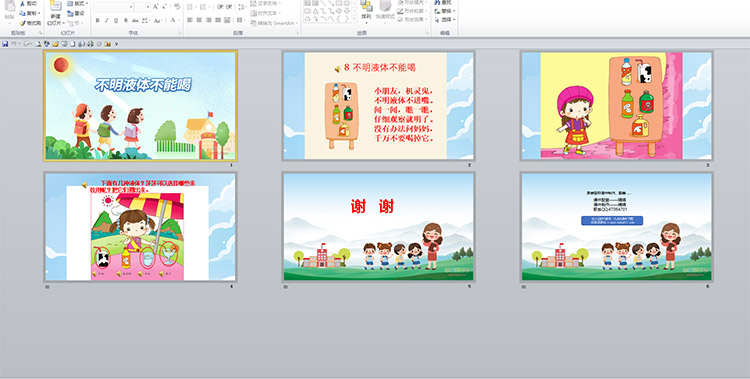
Task: Click the Increase Indent icon
Action: (229, 7)
